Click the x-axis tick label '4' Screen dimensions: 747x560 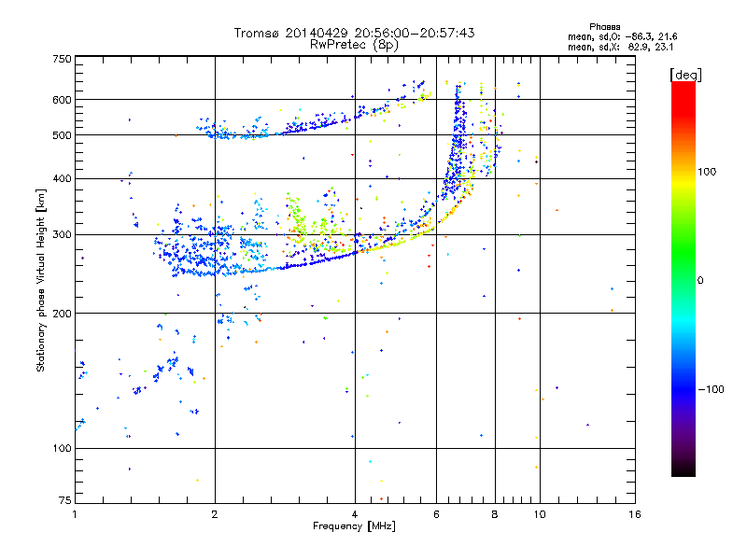tap(355, 514)
